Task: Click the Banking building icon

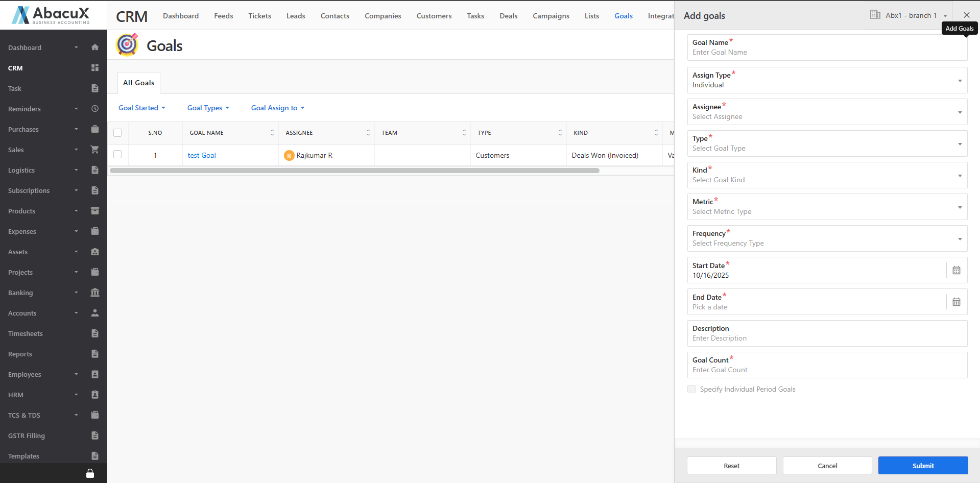Action: [x=95, y=293]
